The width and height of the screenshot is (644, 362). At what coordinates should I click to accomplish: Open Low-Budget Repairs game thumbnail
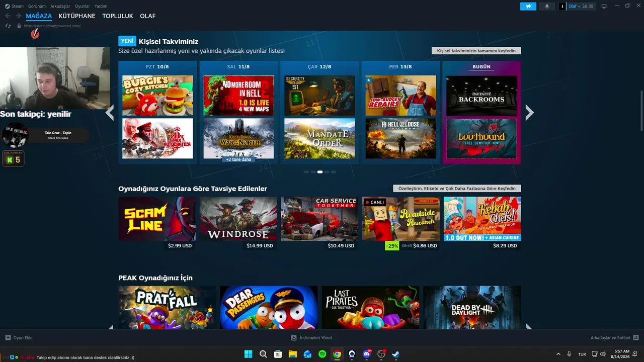(x=400, y=96)
